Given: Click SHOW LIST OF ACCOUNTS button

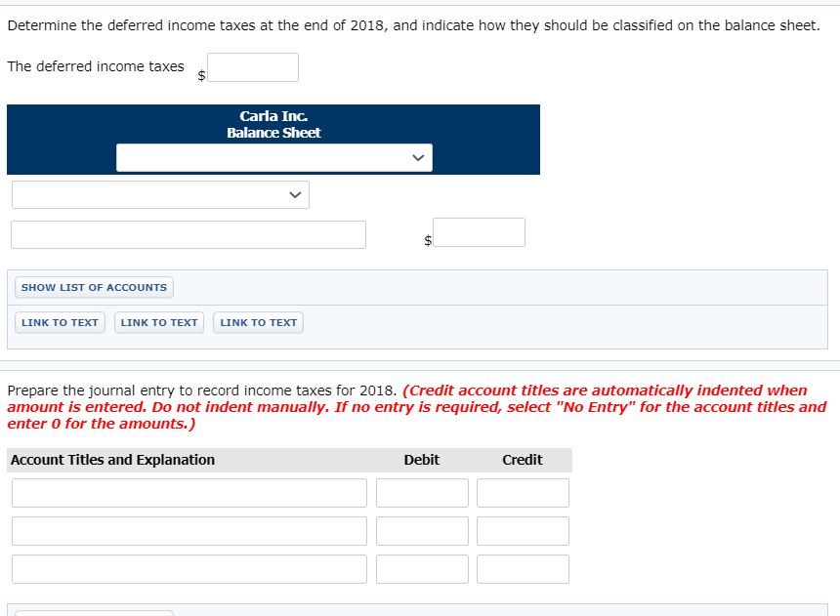Looking at the screenshot, I should pos(94,287).
